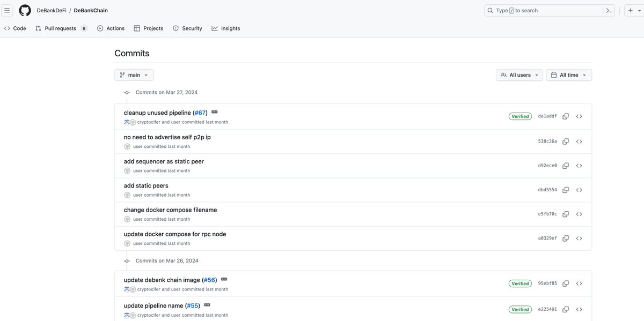Browse repository at commit da1addf
The width and height of the screenshot is (644, 321).
[x=579, y=116]
